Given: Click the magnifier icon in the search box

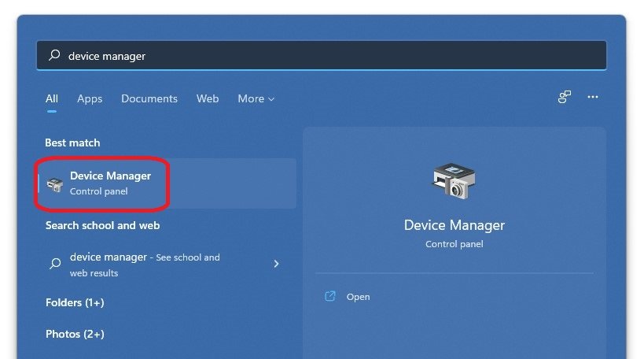Looking at the screenshot, I should click(x=54, y=55).
